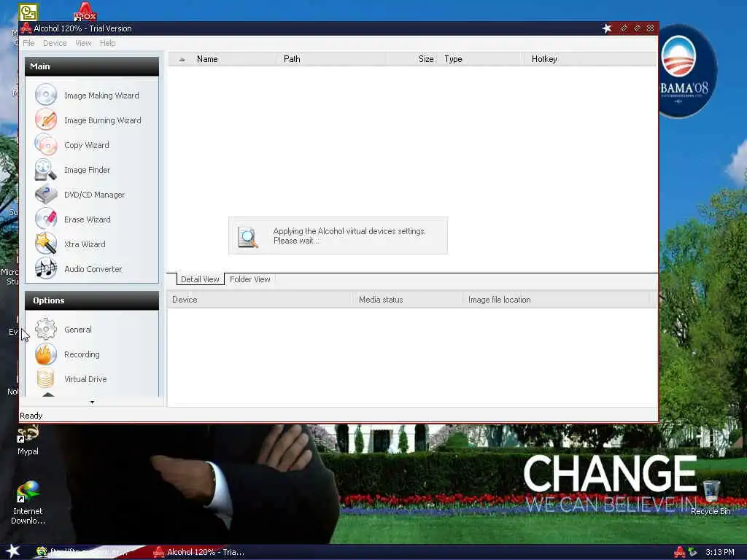Click the Ready status bar text
This screenshot has height=560, width=747.
click(31, 416)
